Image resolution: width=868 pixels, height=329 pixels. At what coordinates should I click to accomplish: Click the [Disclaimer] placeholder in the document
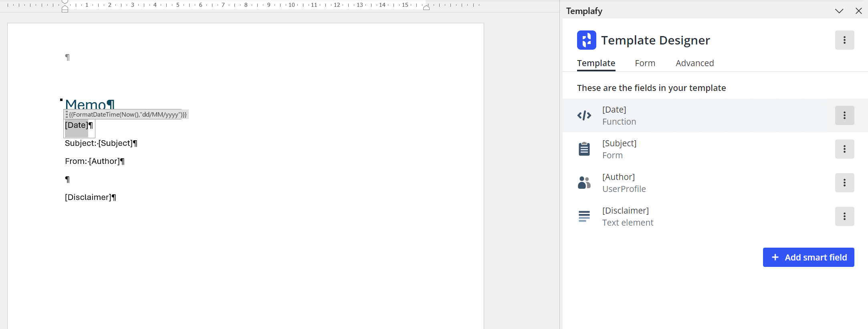pyautogui.click(x=88, y=198)
